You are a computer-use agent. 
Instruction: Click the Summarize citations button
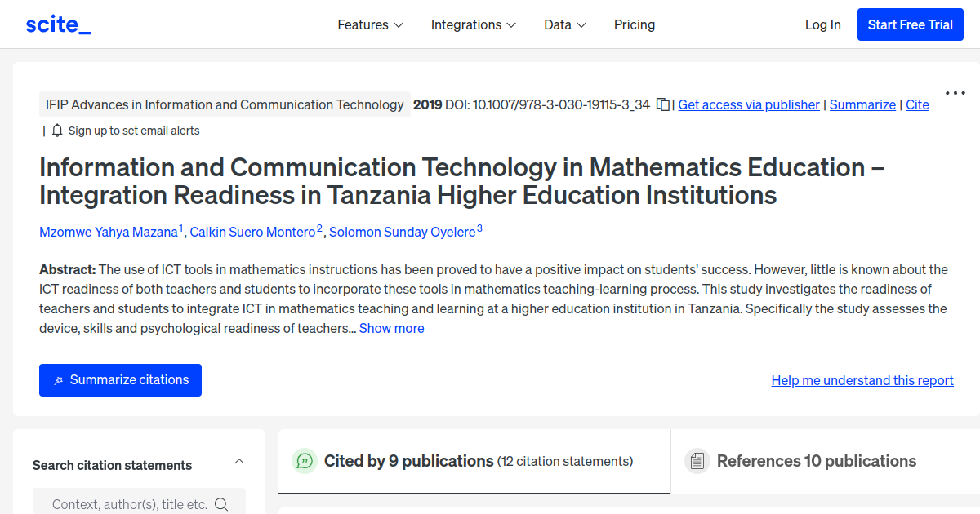tap(120, 380)
